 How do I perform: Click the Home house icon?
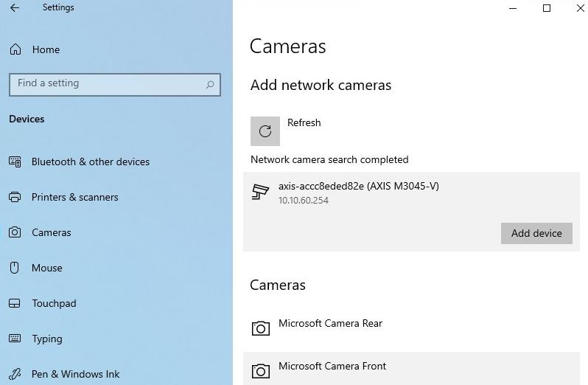[15, 49]
